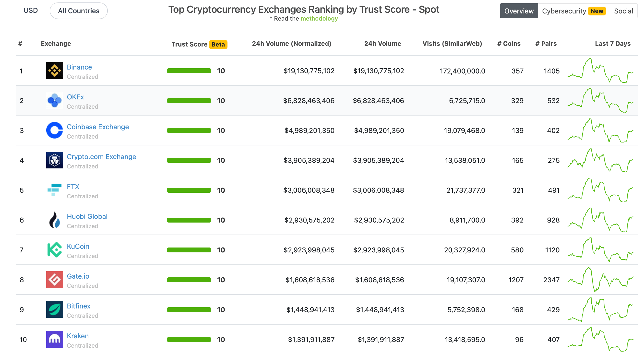The width and height of the screenshot is (644, 354).
Task: Switch to the Social tab
Action: [623, 11]
